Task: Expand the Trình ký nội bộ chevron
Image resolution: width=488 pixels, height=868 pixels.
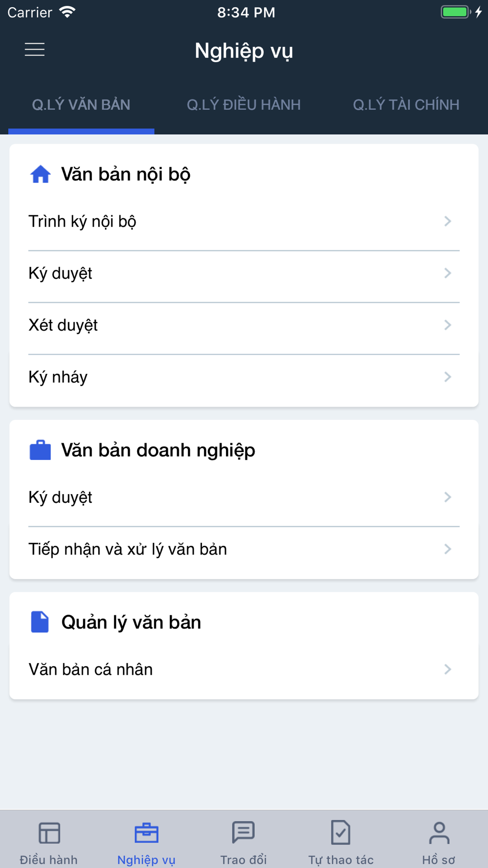Action: [447, 221]
